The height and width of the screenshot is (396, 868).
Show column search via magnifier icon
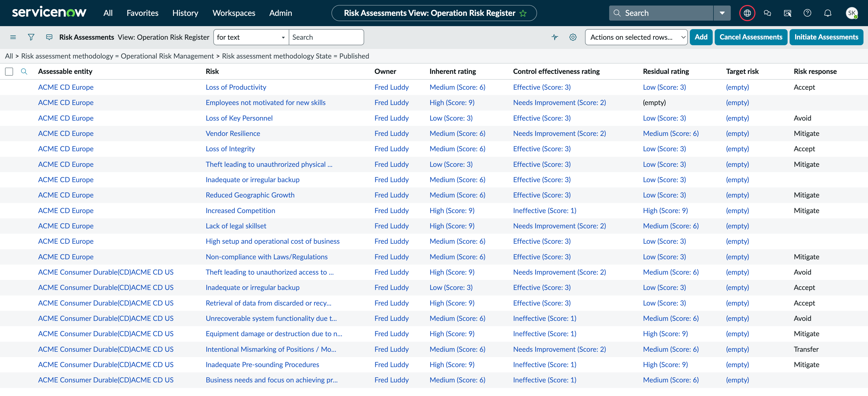pyautogui.click(x=24, y=71)
